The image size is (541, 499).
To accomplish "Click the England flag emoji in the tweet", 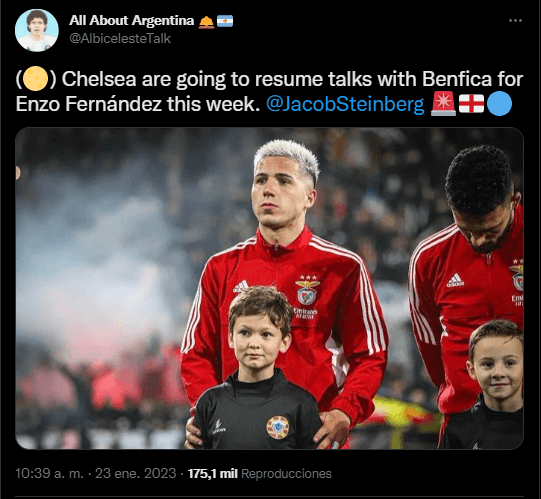I will pos(471,104).
